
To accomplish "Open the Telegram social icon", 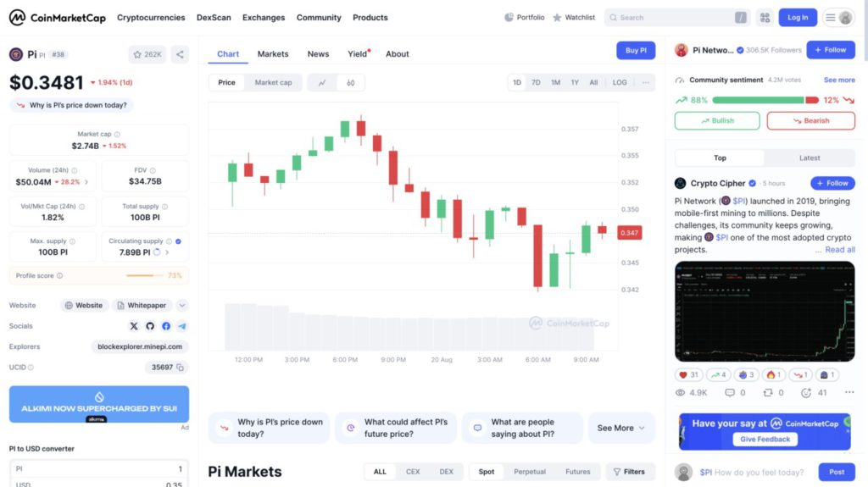I will pos(182,326).
